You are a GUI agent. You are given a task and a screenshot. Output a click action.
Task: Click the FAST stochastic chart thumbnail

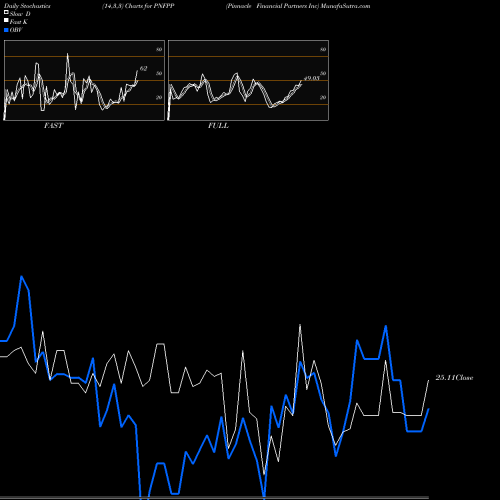84,80
